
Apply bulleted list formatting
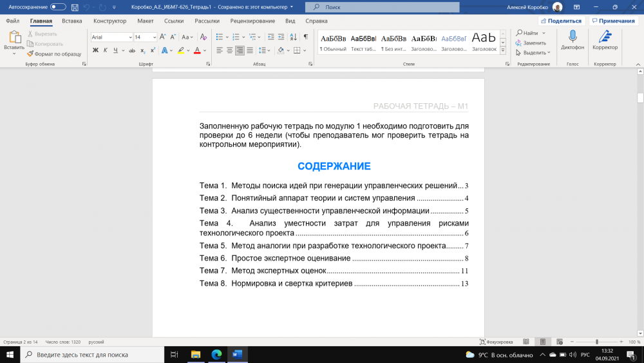[219, 37]
